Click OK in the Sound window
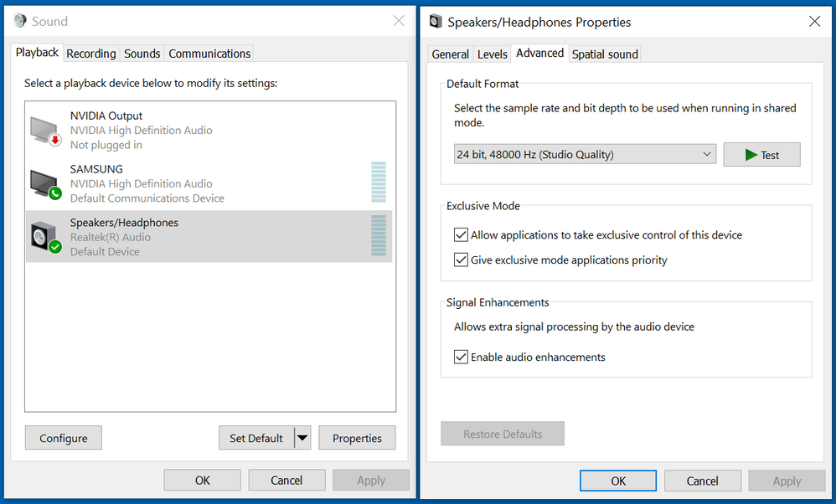 pyautogui.click(x=203, y=480)
